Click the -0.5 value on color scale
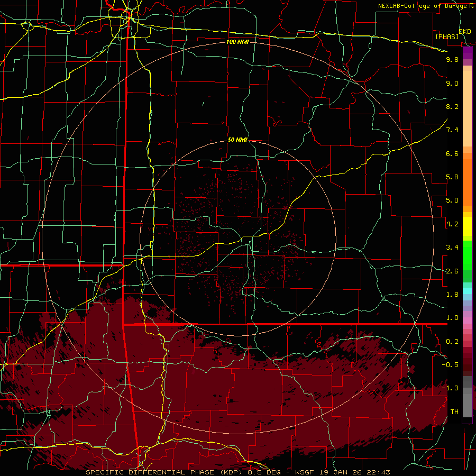The height and width of the screenshot is (476, 476). click(450, 365)
